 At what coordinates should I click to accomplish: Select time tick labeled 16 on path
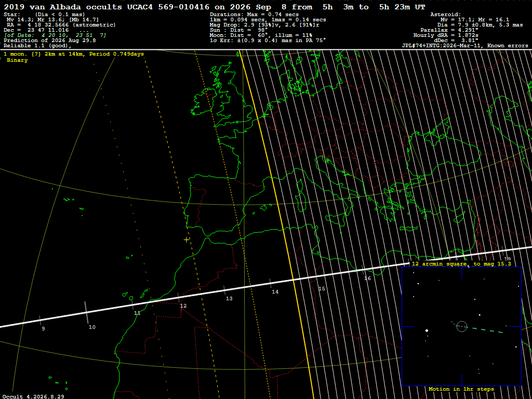coord(367,278)
